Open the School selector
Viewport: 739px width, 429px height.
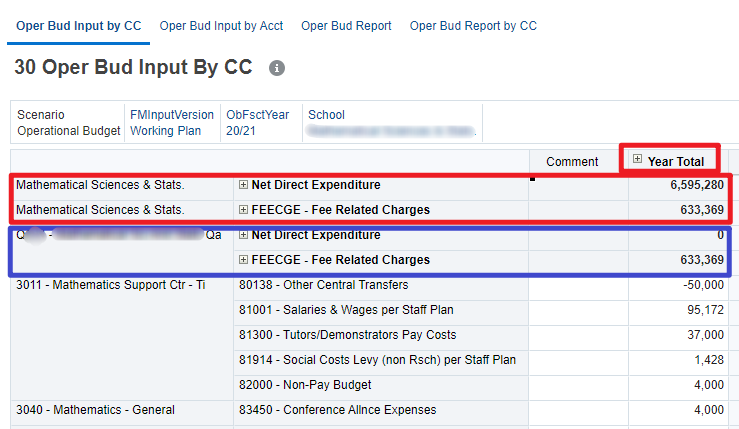point(392,123)
